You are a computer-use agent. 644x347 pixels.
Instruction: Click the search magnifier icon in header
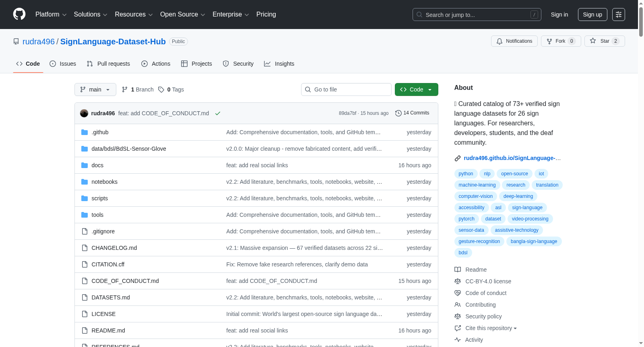pos(419,15)
